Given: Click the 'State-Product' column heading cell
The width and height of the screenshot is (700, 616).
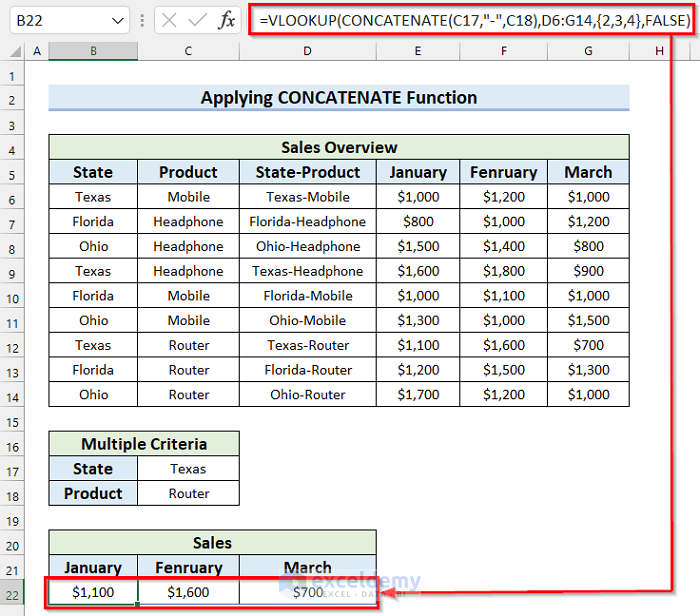Looking at the screenshot, I should tap(308, 172).
